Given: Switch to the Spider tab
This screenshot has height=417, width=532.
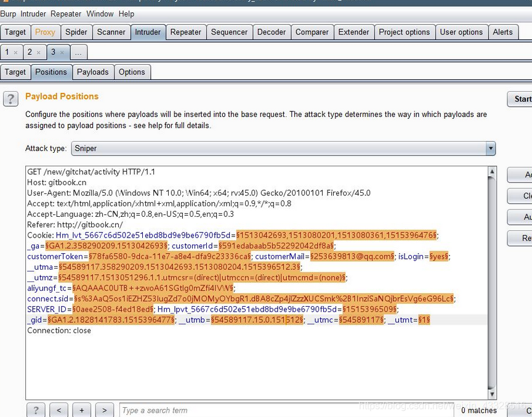Looking at the screenshot, I should click(76, 32).
